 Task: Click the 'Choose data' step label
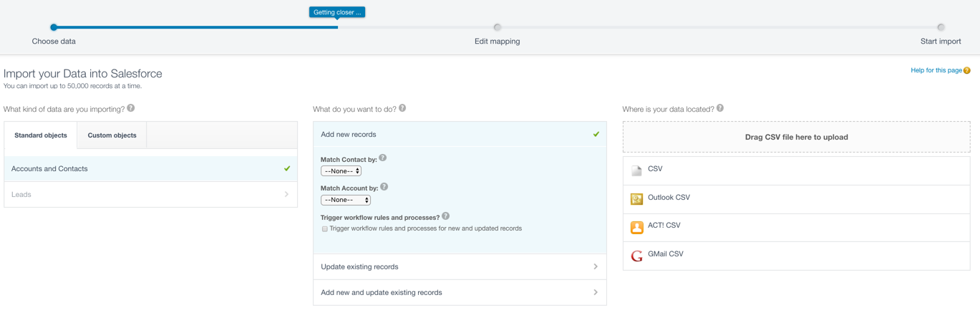click(54, 42)
